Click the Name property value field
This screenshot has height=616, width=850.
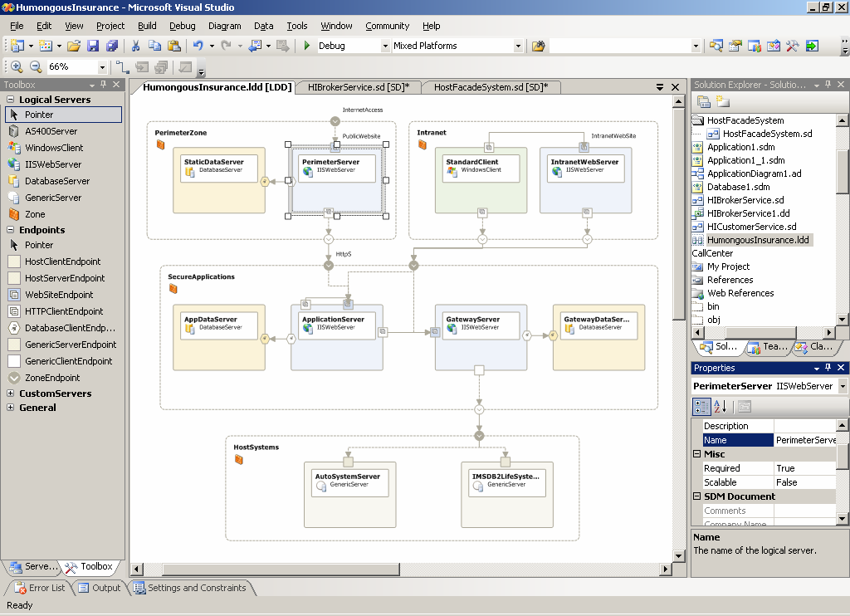[805, 440]
